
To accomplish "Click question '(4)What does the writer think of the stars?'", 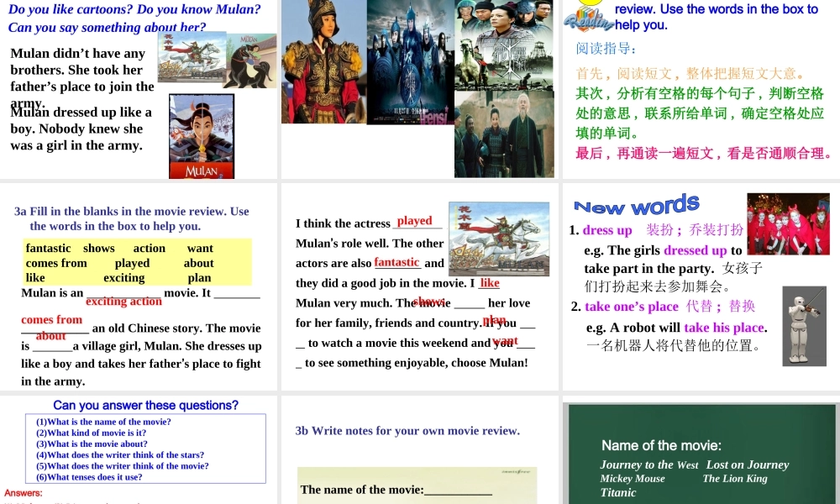I will tap(120, 455).
